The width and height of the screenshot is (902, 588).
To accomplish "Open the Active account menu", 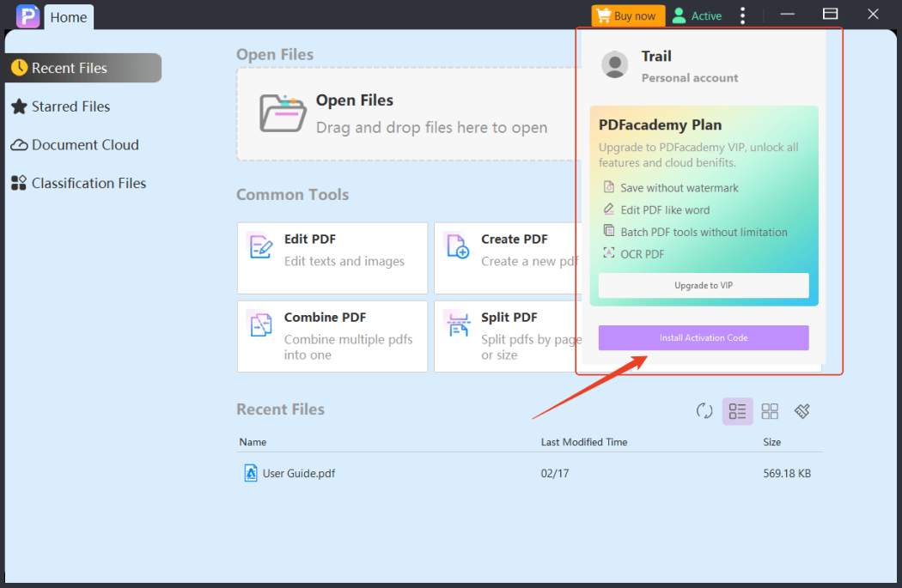I will [x=698, y=15].
